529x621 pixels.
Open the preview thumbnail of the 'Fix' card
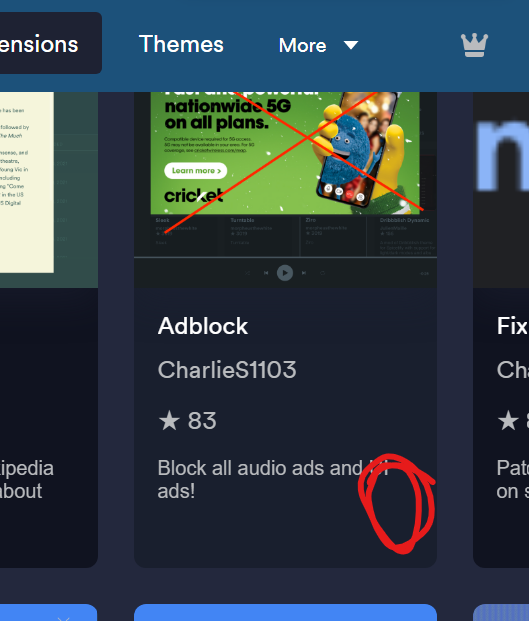(501, 190)
